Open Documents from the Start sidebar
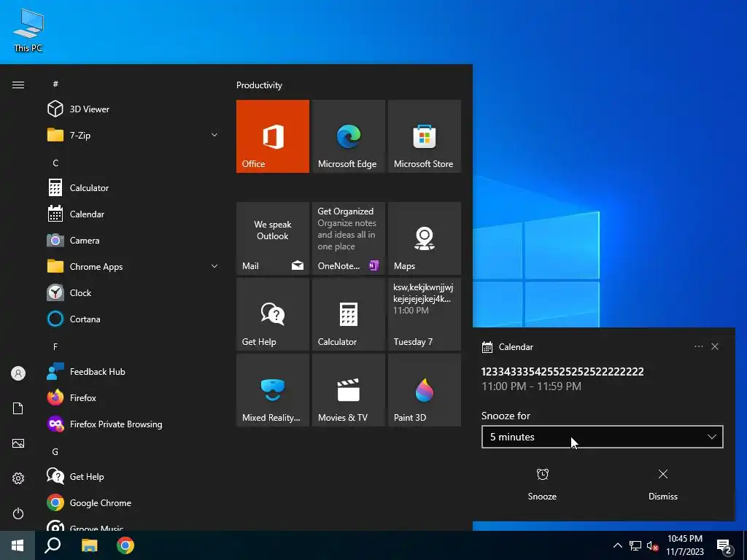Screen dimensions: 747x560 [x=18, y=408]
